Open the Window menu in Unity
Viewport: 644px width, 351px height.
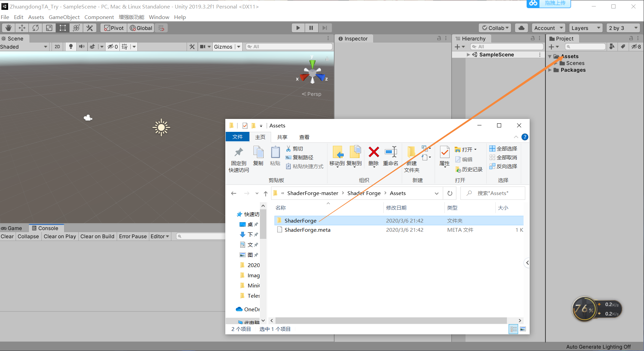159,17
